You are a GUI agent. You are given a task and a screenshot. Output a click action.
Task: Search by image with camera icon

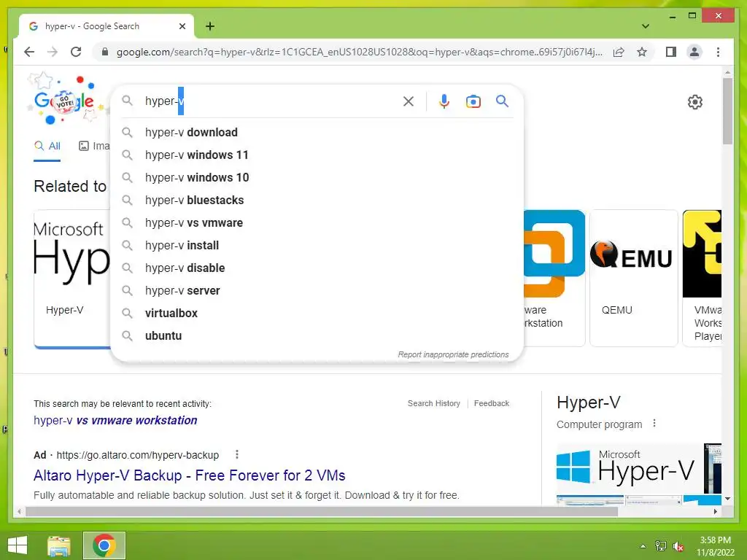473,101
